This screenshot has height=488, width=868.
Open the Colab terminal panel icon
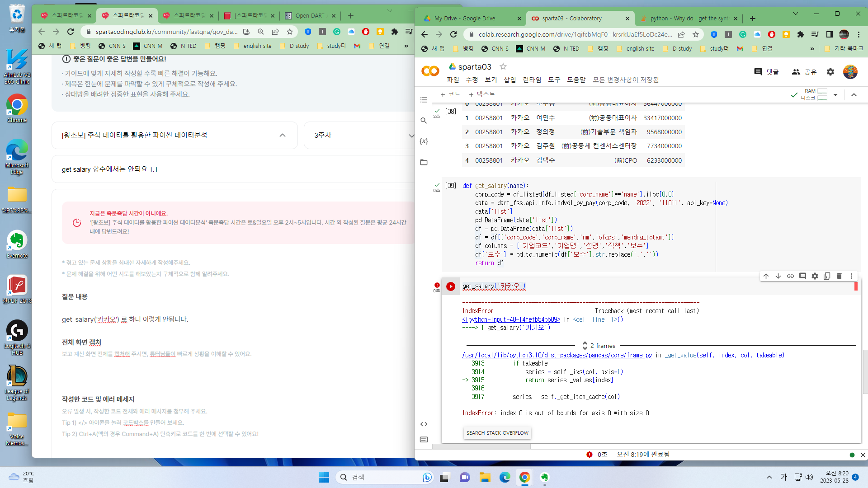click(424, 440)
